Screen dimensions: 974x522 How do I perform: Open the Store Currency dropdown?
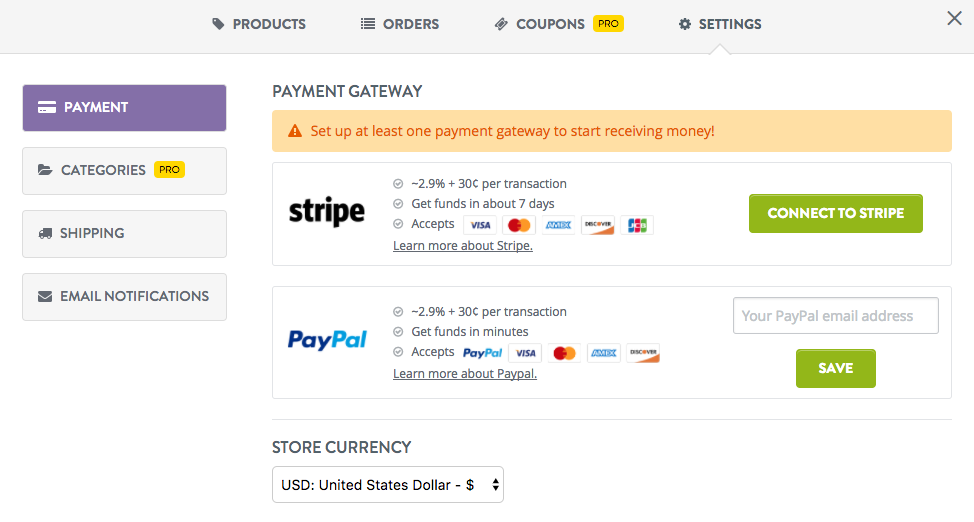(x=388, y=485)
